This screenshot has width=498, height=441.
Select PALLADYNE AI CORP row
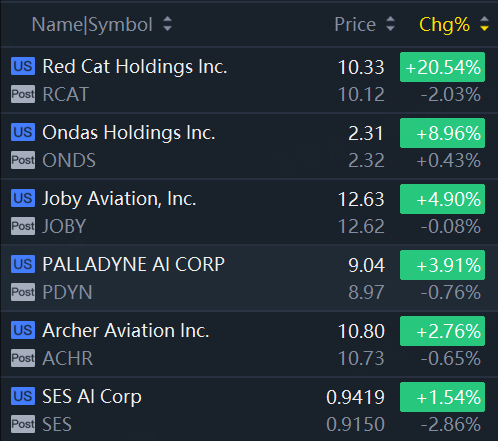tap(249, 278)
